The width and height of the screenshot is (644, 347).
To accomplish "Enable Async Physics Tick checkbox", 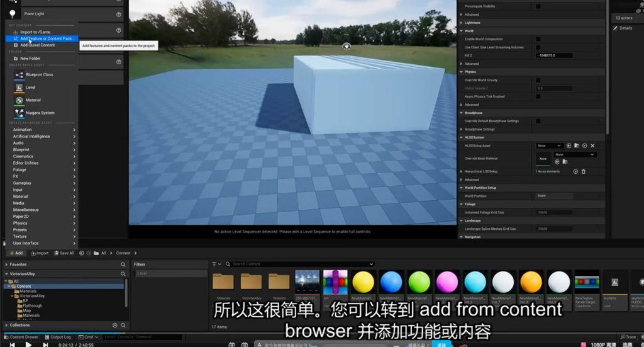I will pos(538,96).
